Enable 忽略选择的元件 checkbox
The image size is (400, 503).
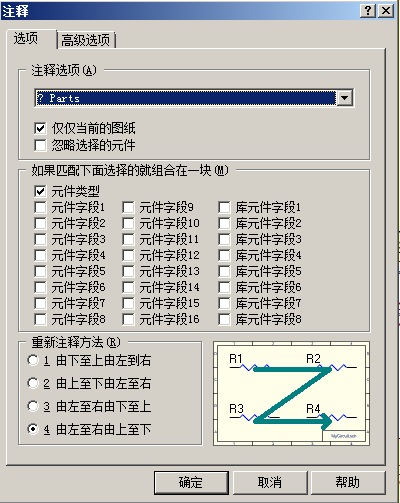pos(40,145)
